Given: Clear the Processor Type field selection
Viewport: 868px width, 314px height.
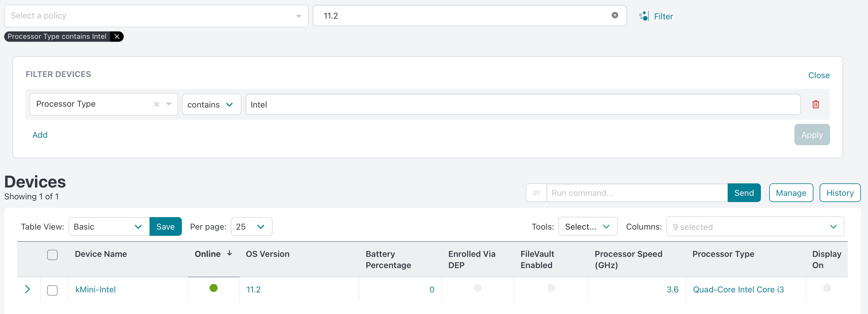Looking at the screenshot, I should tap(156, 104).
